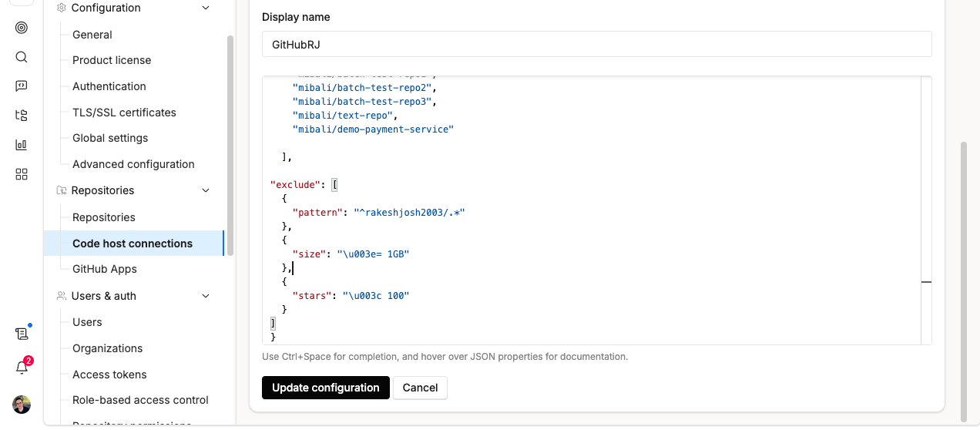This screenshot has width=980, height=430.
Task: Click the batch changes tree icon
Action: point(22,116)
